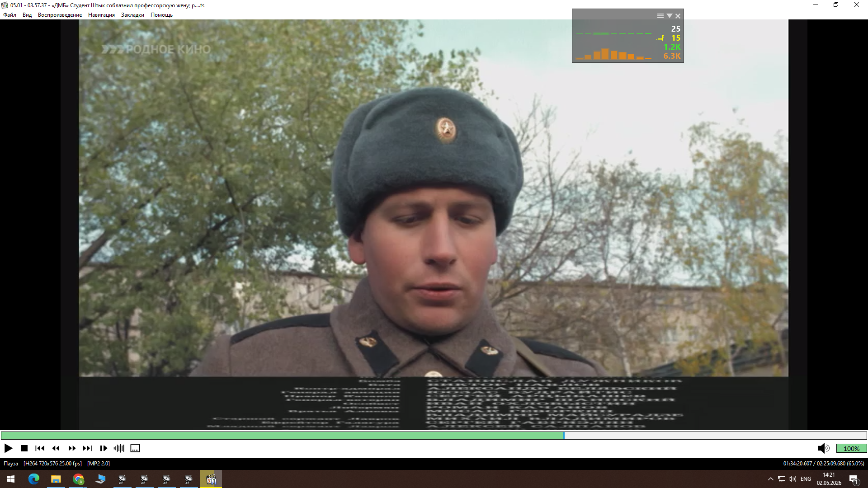Click the MP2 2.0 audio info
The image size is (868, 488).
click(x=99, y=464)
